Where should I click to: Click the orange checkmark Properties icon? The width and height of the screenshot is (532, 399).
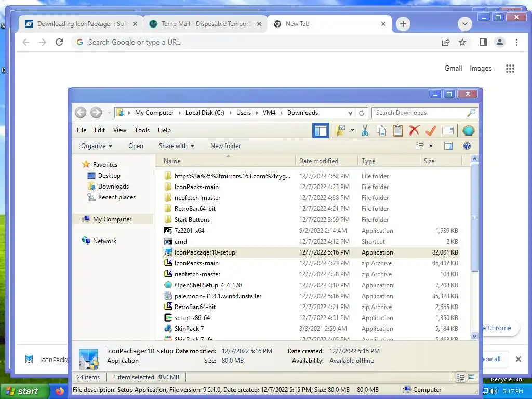tap(431, 130)
